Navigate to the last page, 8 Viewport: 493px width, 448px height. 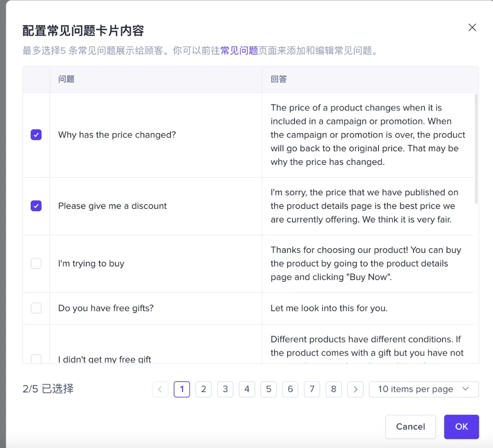click(x=334, y=389)
